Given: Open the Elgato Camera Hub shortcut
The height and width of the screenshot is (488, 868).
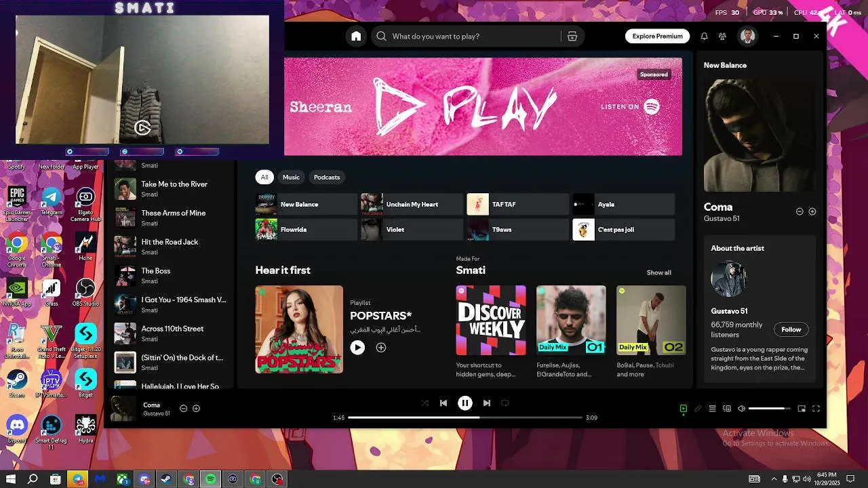Looking at the screenshot, I should click(85, 205).
